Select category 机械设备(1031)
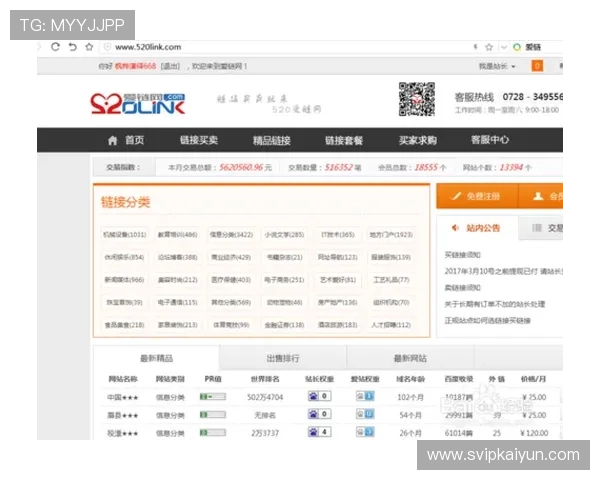 (x=125, y=235)
